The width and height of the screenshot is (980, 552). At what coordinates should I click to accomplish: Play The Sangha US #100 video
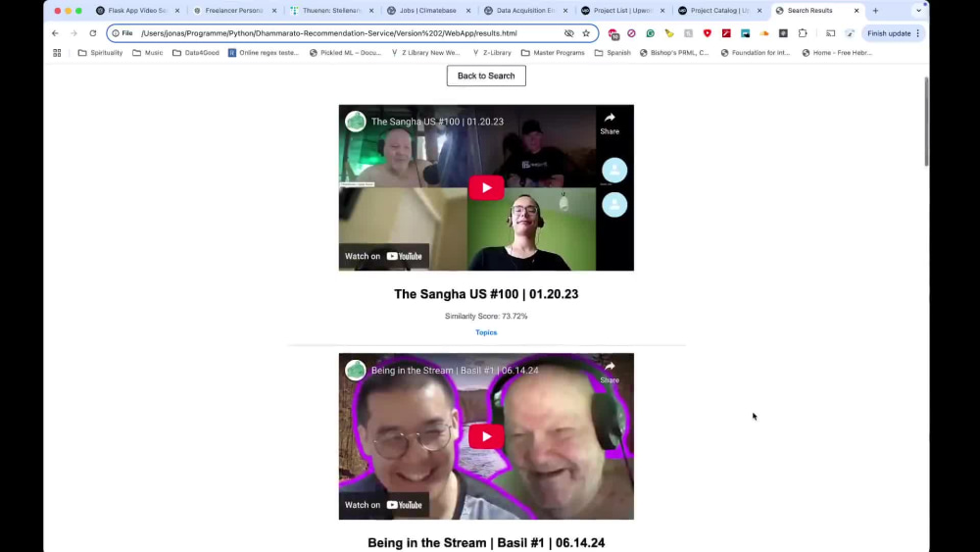(486, 187)
